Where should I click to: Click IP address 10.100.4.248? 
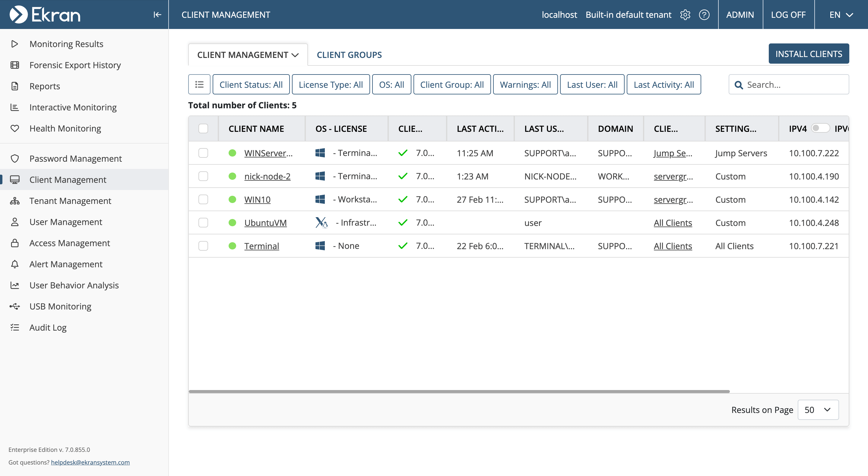(x=814, y=223)
